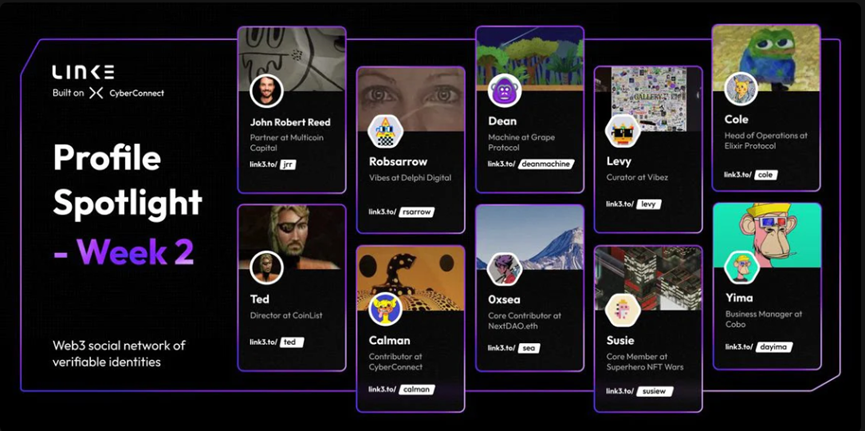Click Cole's Pikachu painting avatar
865x431 pixels.
(741, 88)
